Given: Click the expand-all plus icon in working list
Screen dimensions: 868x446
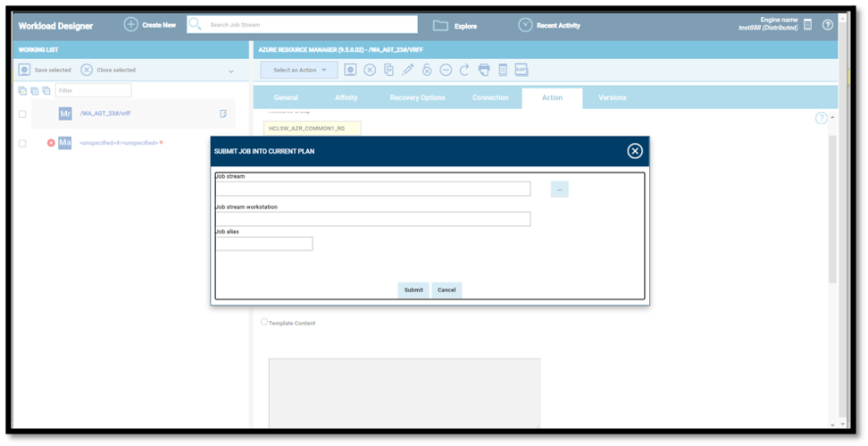Looking at the screenshot, I should (x=34, y=90).
